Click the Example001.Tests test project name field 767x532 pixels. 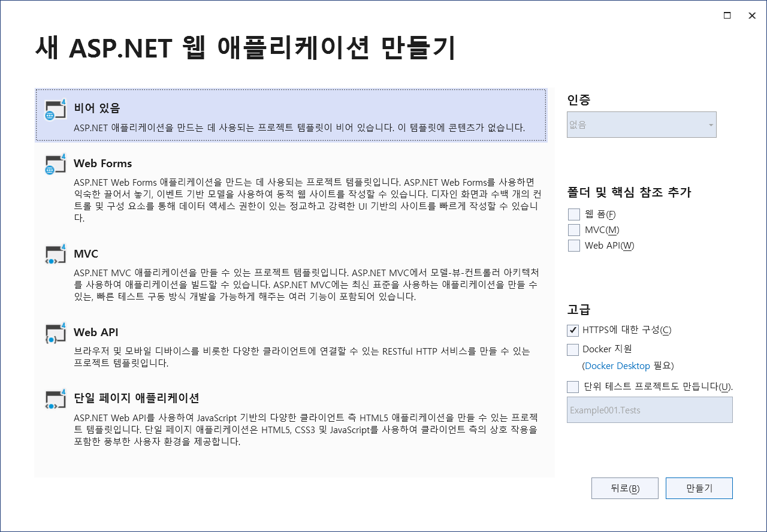(650, 410)
